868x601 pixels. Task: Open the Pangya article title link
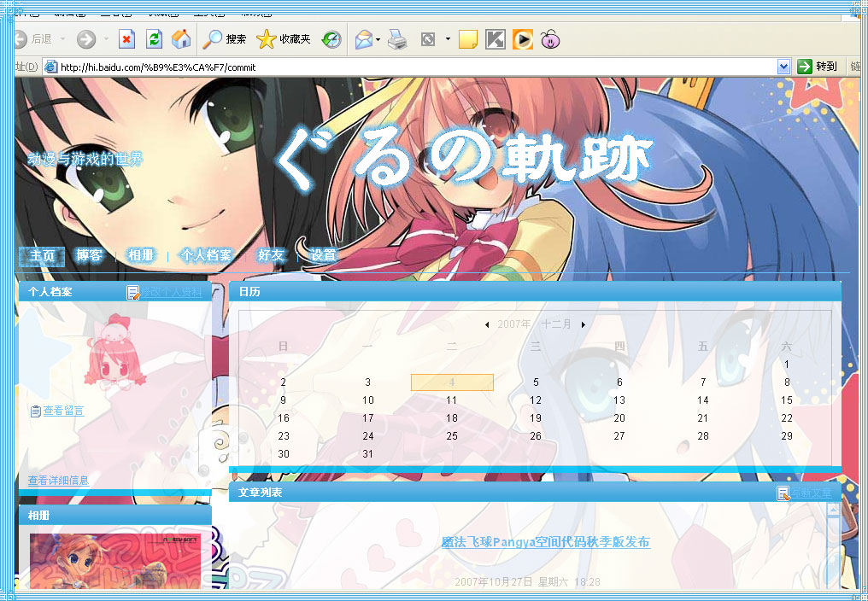(545, 542)
